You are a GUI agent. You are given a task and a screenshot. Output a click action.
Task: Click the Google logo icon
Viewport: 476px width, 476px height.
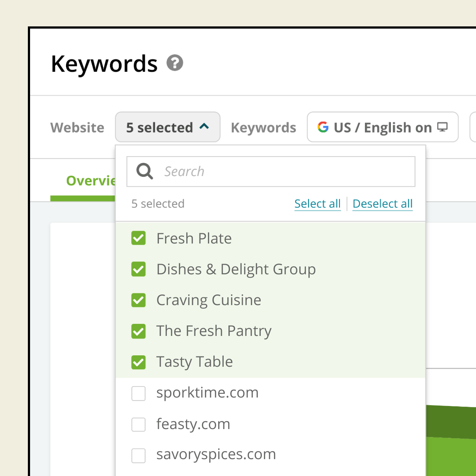(323, 127)
